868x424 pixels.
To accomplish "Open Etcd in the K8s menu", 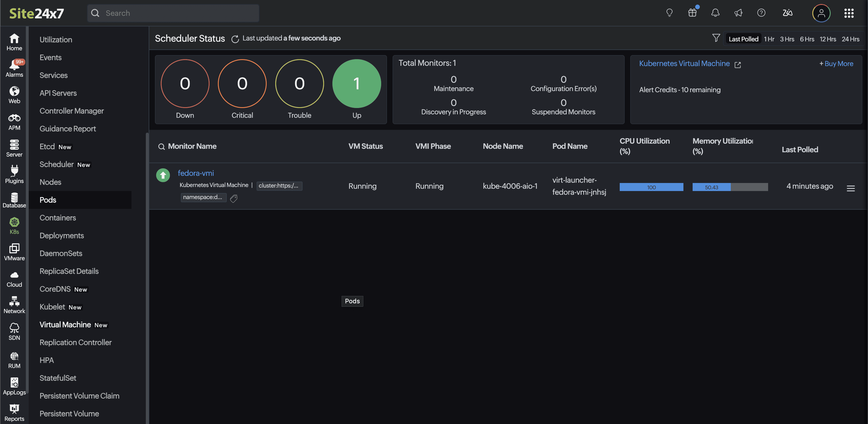I will coord(47,147).
